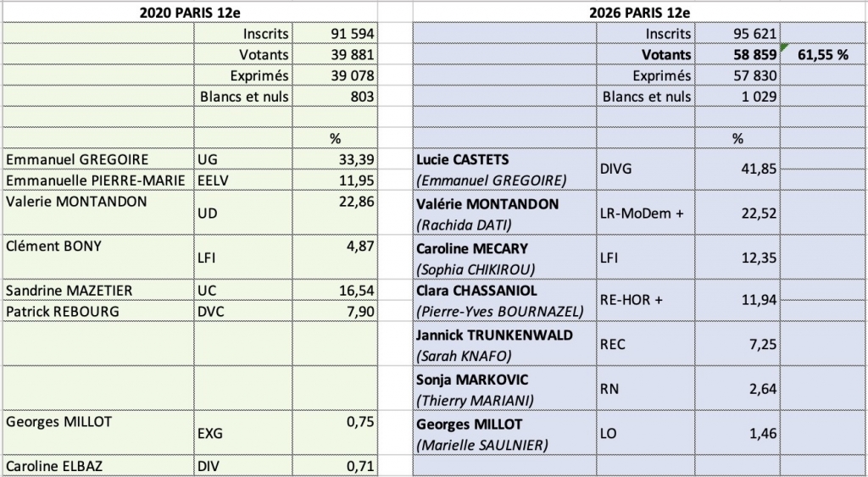Select the Jannick TRUNKENWALD cell
The width and height of the screenshot is (868, 477).
(x=504, y=344)
